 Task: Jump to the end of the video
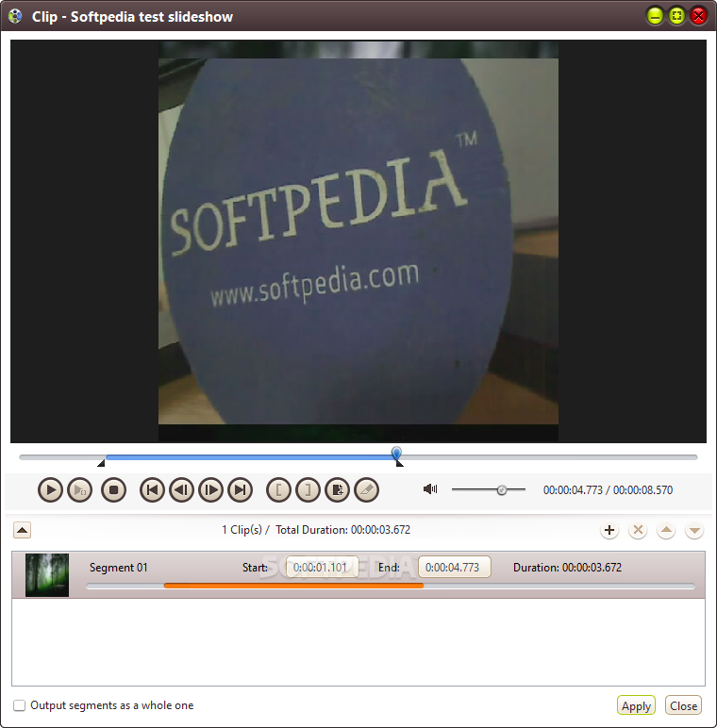click(x=240, y=489)
